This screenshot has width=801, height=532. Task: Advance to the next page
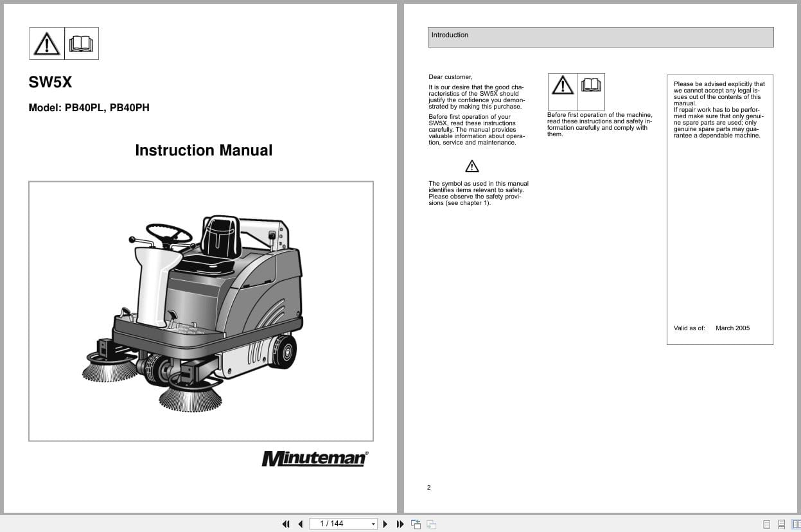(x=385, y=524)
